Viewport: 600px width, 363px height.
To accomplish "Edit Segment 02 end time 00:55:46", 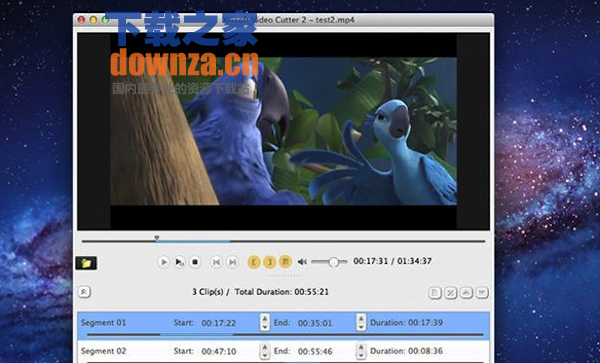I will point(315,351).
